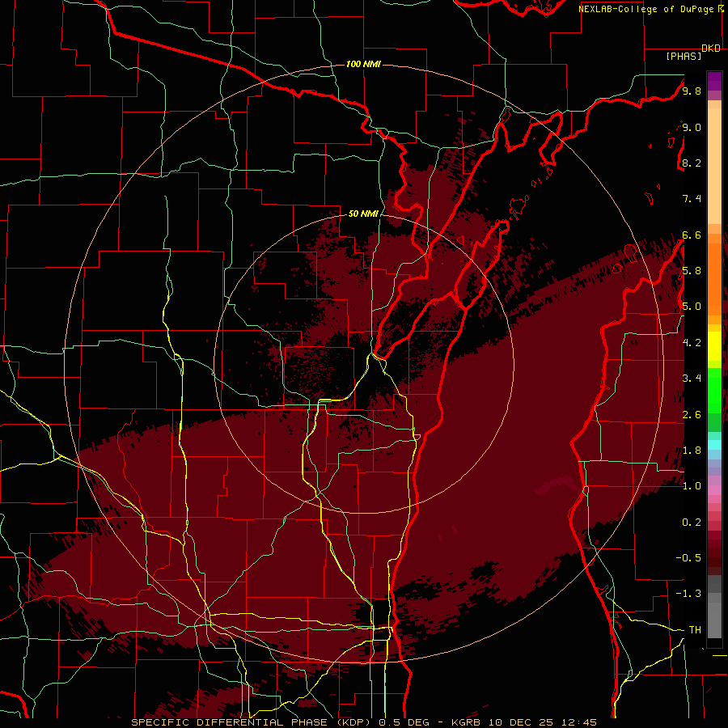Click the -0.5 value on the legend
Image resolution: width=728 pixels, height=728 pixels.
click(x=688, y=557)
